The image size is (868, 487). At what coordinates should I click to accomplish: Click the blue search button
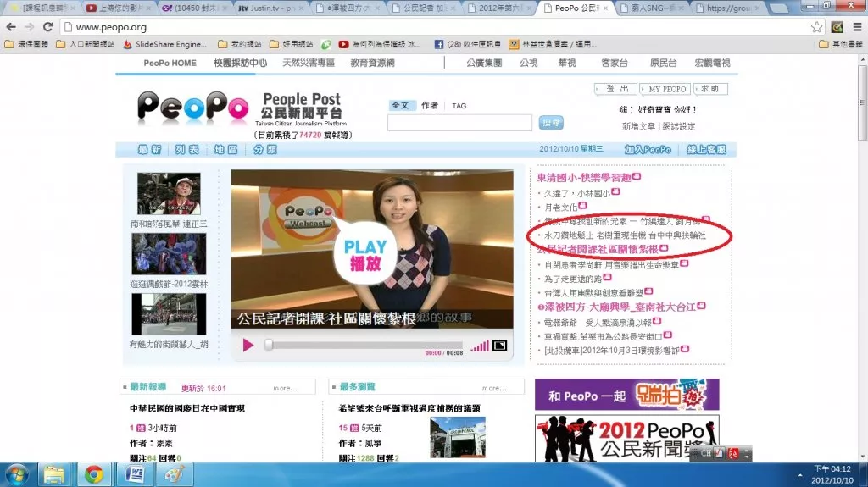pos(551,123)
